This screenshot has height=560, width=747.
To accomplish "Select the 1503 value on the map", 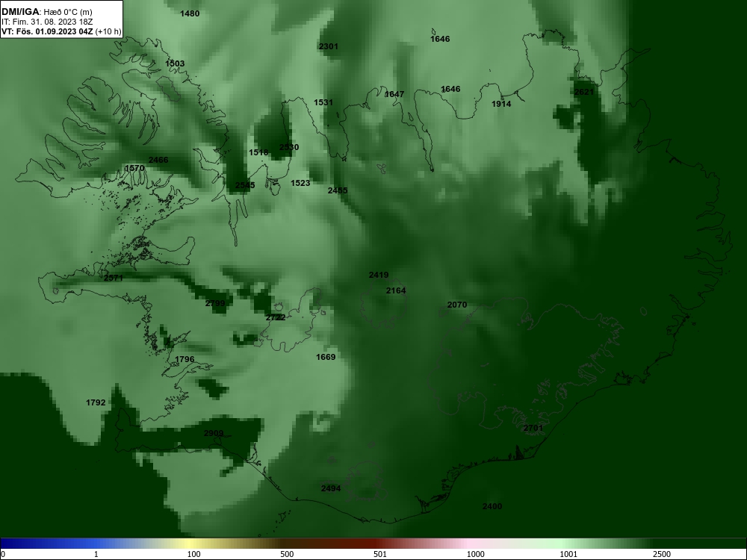I will [x=175, y=63].
